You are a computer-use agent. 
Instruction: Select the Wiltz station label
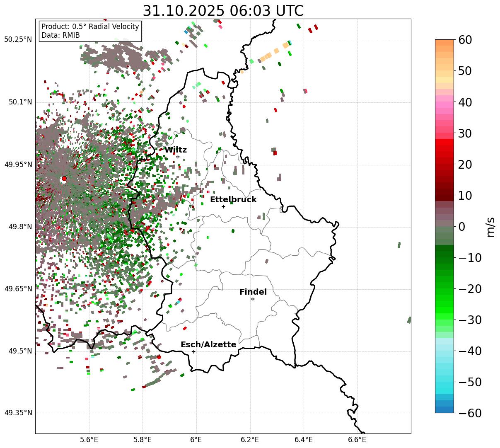[176, 150]
